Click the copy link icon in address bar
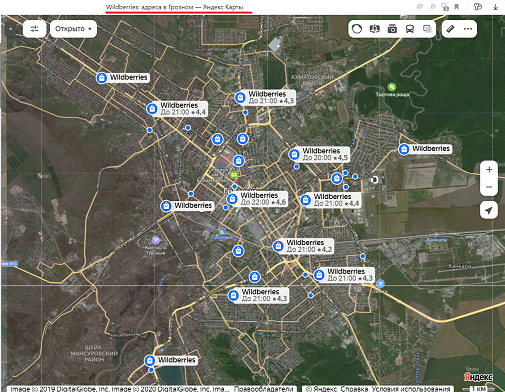Image resolution: width=505 pixels, height=392 pixels. [x=420, y=7]
